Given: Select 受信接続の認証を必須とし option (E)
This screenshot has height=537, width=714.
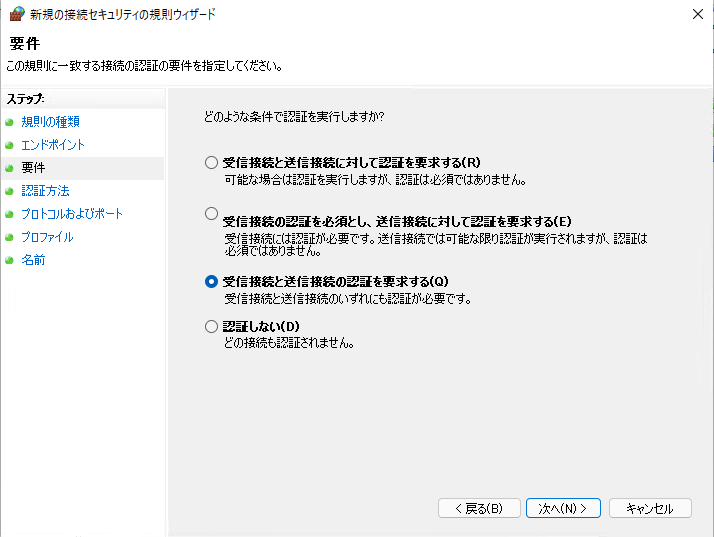Looking at the screenshot, I should coord(211,213).
